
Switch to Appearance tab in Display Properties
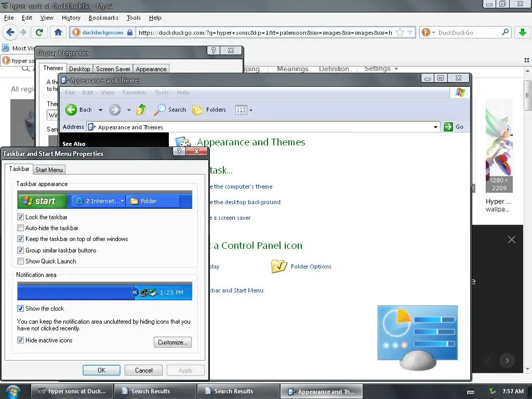pos(151,69)
